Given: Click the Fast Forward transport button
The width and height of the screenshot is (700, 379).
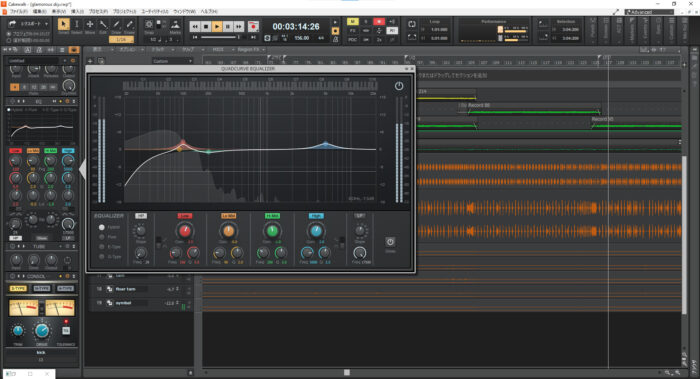Looking at the screenshot, I should point(239,27).
